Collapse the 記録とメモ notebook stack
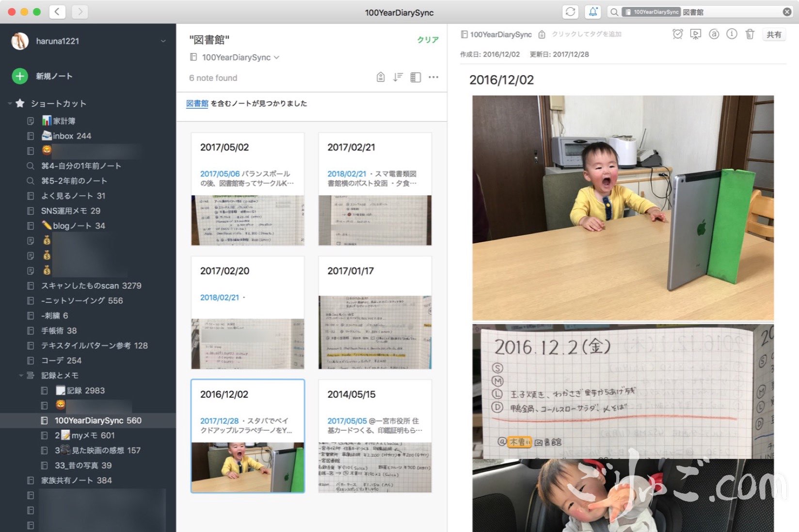799x532 pixels. [x=21, y=376]
